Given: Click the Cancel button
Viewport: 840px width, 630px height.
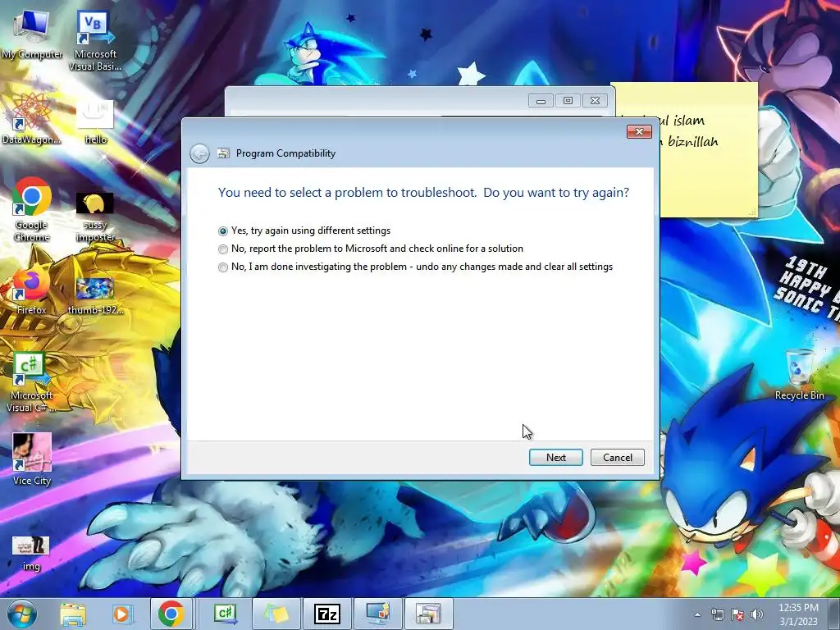Looking at the screenshot, I should (x=617, y=458).
